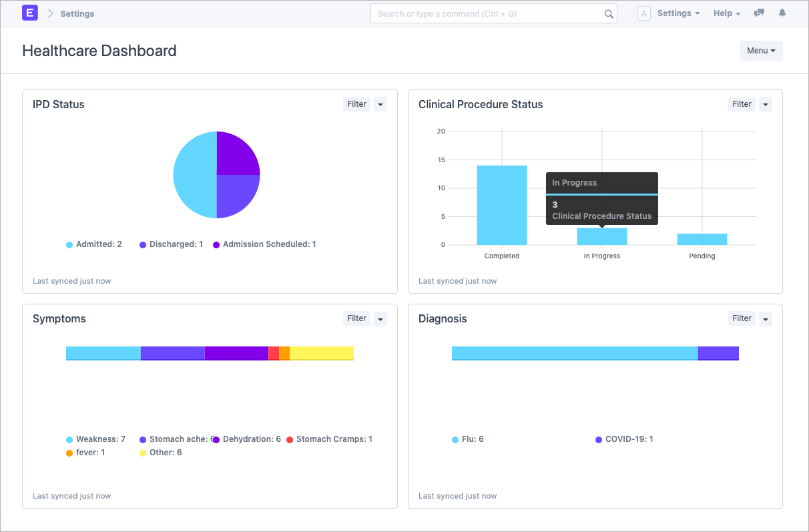Click Filter on Clinical Procedure Status card

tap(741, 104)
